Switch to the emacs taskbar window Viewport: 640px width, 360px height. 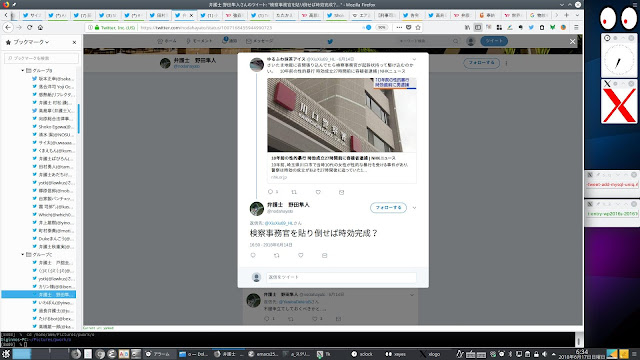point(263,354)
